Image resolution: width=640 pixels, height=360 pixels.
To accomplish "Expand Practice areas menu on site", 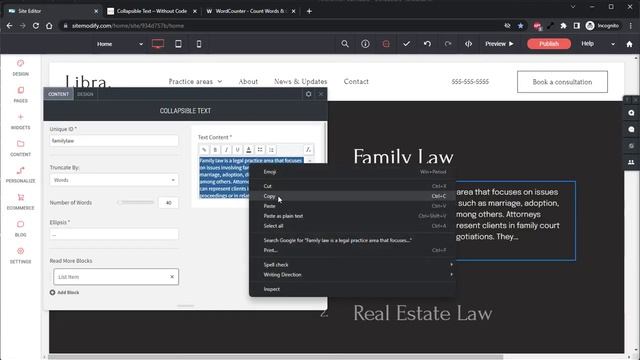I will (x=195, y=82).
